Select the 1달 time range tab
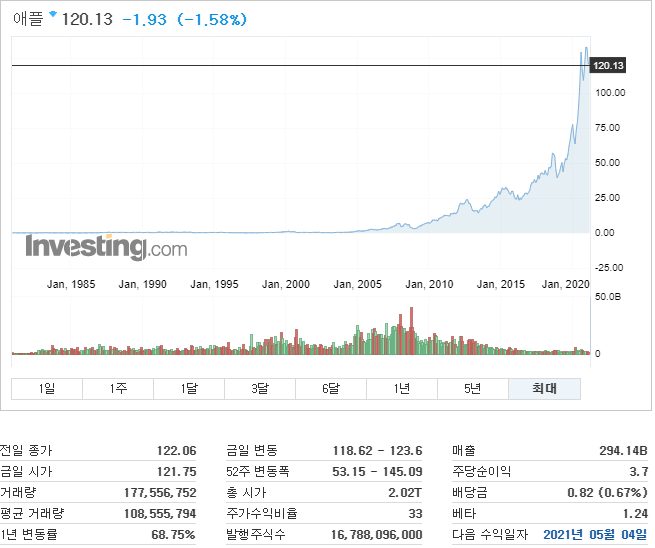Screen dimensions: 655x548 point(189,389)
